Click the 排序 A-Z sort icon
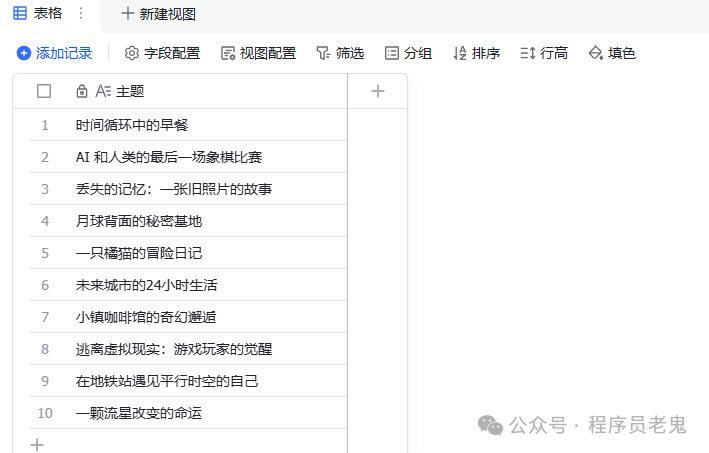This screenshot has height=453, width=709. point(460,53)
